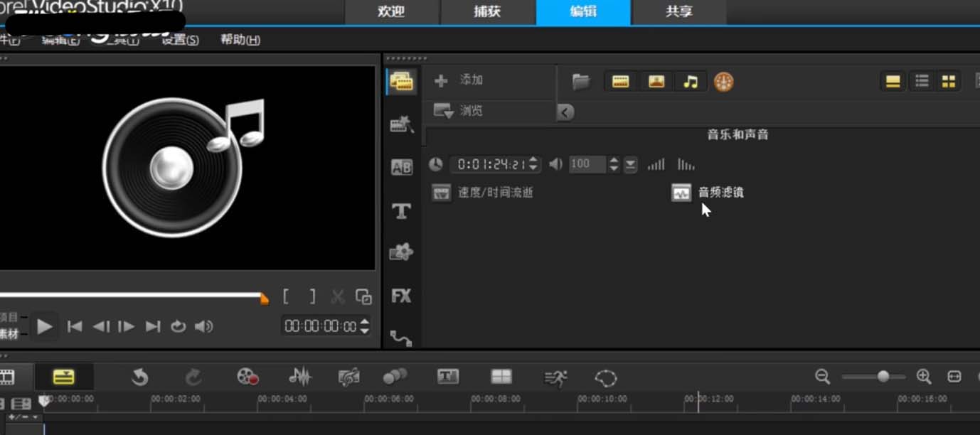Viewport: 980px width, 435px height.
Task: Enlarge the preview window icon
Action: click(x=363, y=296)
